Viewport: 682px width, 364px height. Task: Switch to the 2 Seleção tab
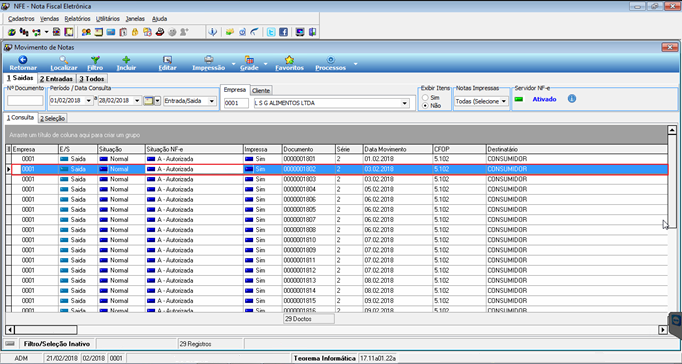(52, 118)
